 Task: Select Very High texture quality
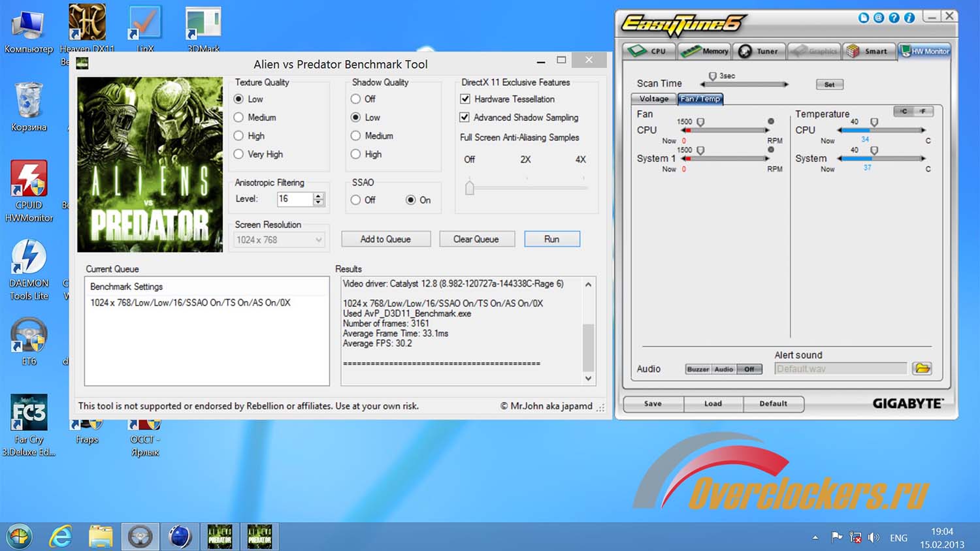pyautogui.click(x=238, y=154)
